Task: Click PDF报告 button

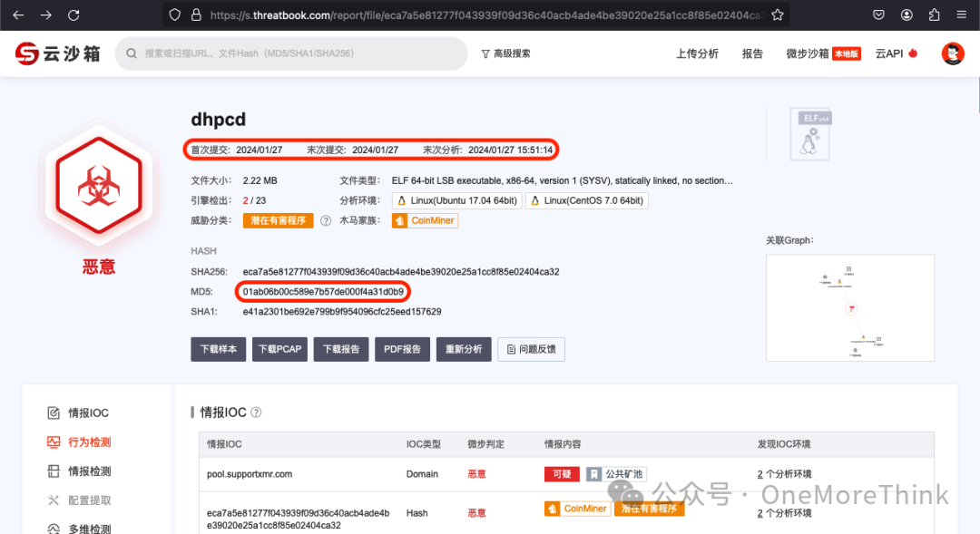Action: pos(402,349)
